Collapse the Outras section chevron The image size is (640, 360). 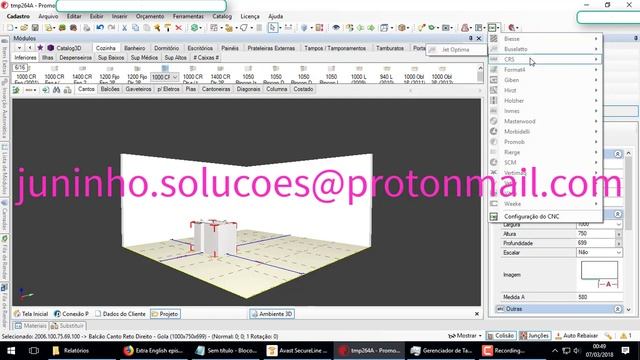tap(618, 309)
